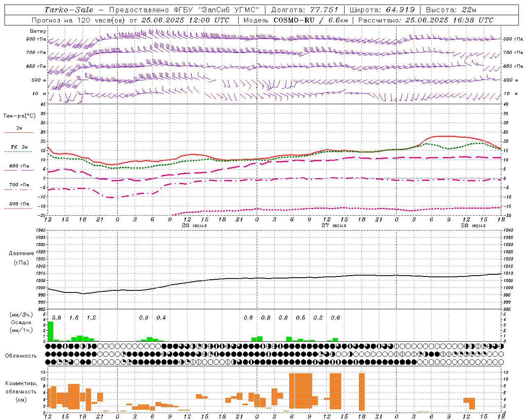Click the 27 июня date label
The height and width of the screenshot is (420, 525).
[x=333, y=226]
